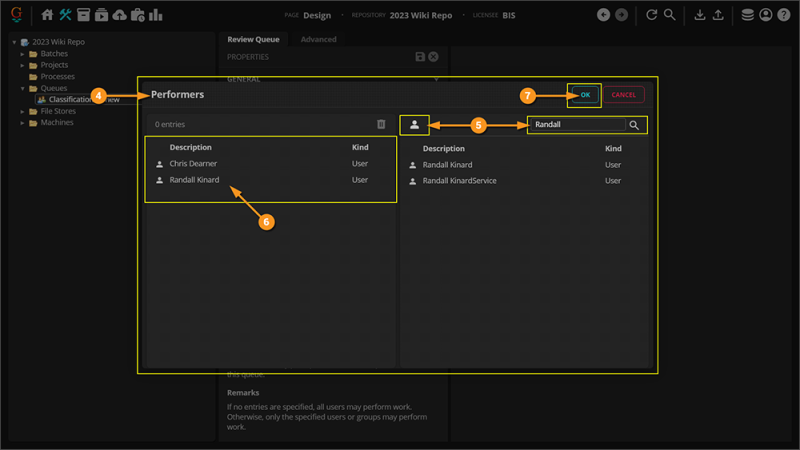Viewport: 800px width, 450px height.
Task: Collapse the Queues folder
Action: [x=22, y=88]
